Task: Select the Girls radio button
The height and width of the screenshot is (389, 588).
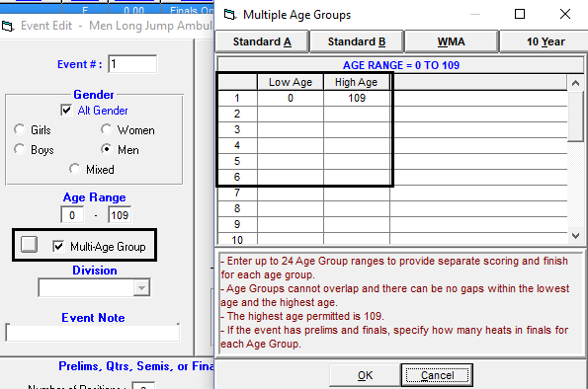Action: (20, 129)
